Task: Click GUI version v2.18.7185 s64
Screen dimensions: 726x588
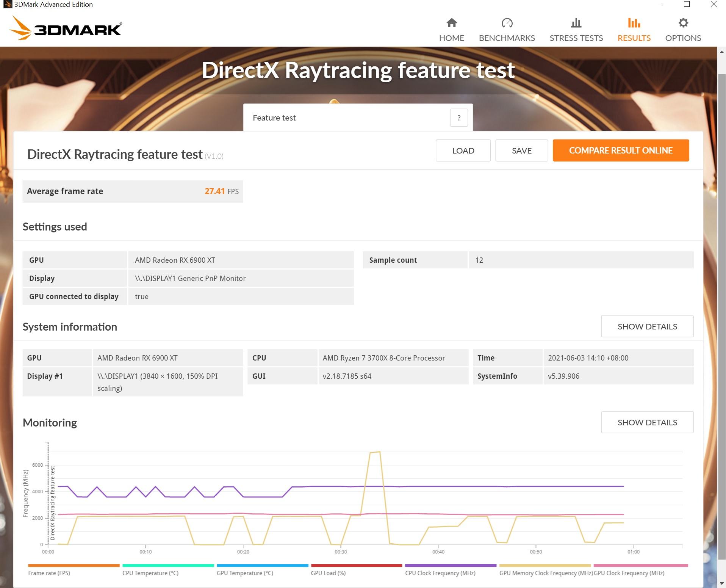Action: tap(347, 376)
